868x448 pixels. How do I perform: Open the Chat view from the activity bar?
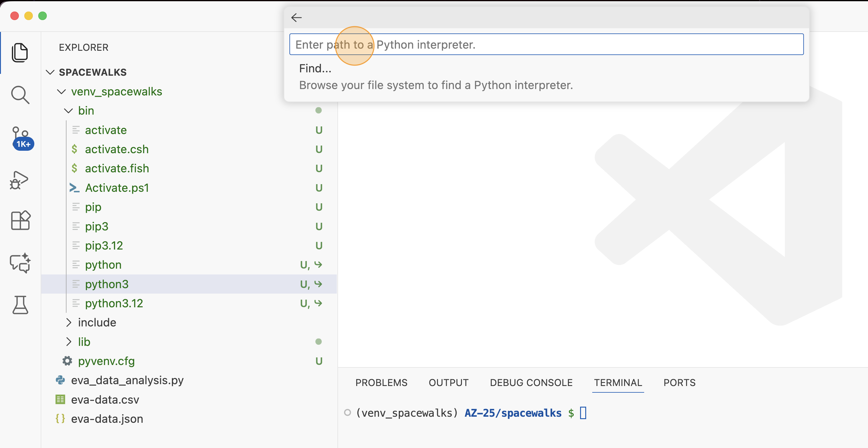pyautogui.click(x=19, y=263)
